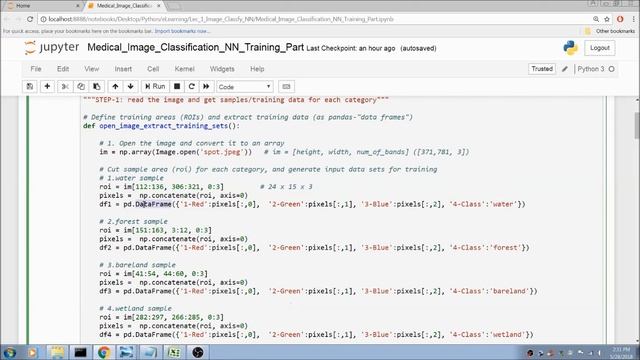The image size is (640, 360).
Task: Move the selected cell down
Action: (131, 87)
